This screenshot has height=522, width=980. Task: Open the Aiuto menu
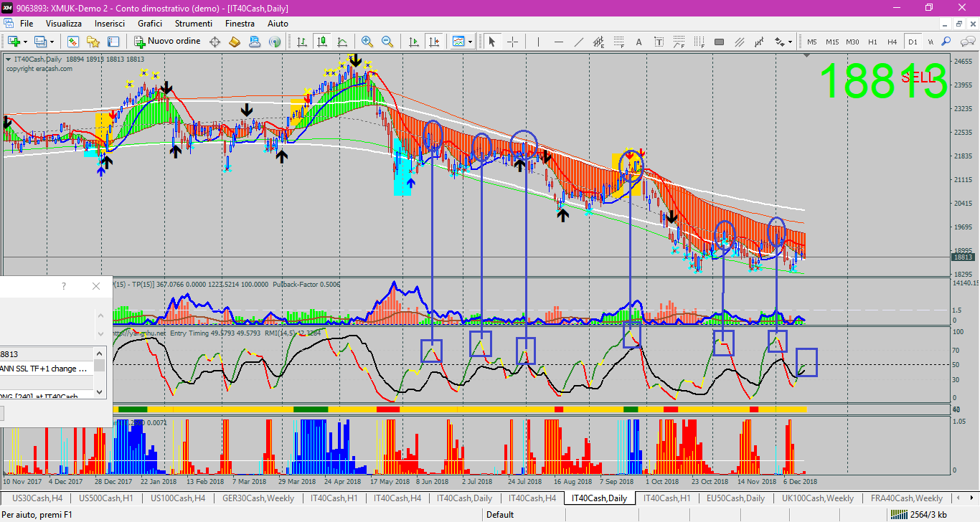click(x=278, y=24)
